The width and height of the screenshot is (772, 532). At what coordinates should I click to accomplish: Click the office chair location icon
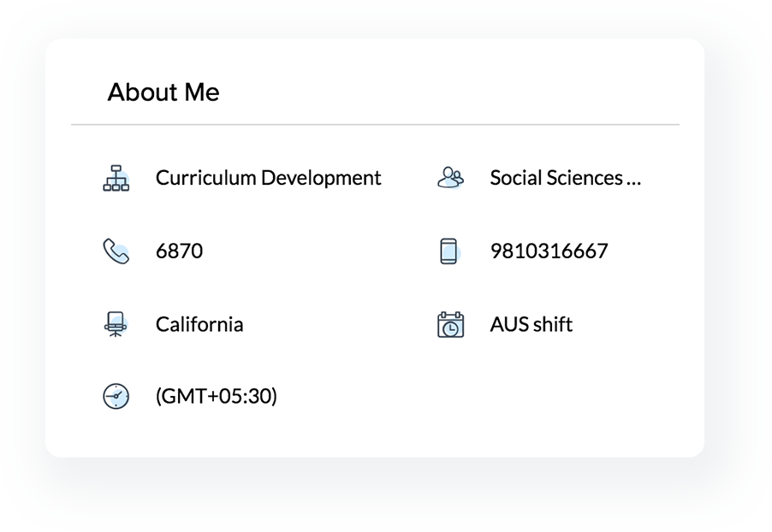(116, 324)
